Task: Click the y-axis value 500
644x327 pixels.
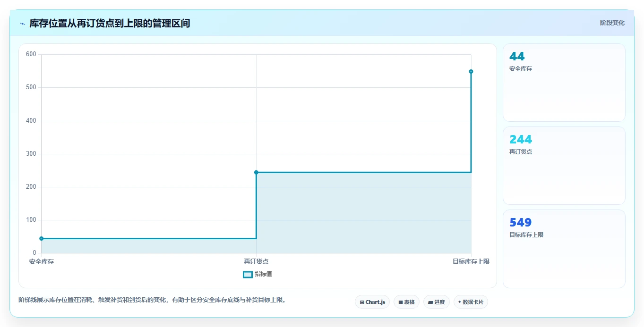Action: (31, 87)
